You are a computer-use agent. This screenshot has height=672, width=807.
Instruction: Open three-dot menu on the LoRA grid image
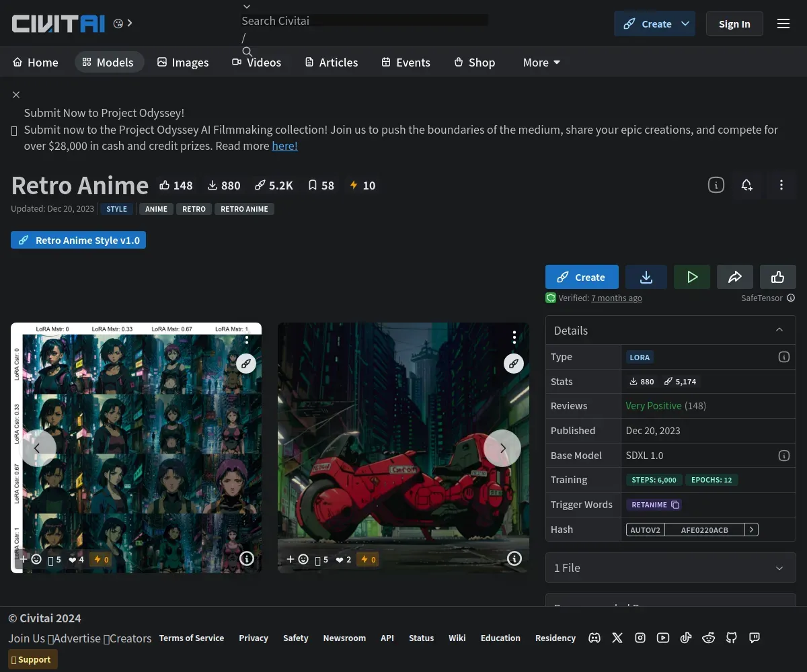[247, 338]
